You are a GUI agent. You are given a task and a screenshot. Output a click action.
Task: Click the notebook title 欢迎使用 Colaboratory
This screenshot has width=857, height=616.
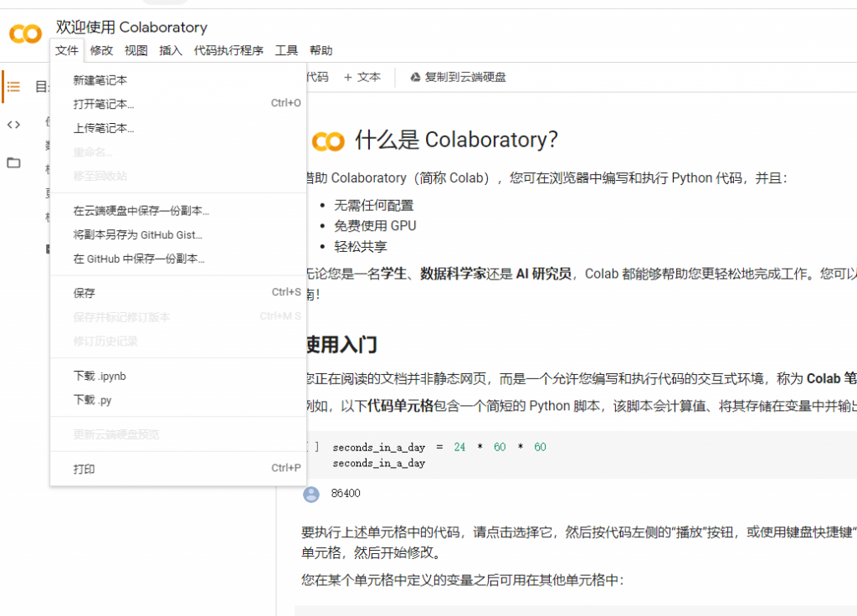131,27
